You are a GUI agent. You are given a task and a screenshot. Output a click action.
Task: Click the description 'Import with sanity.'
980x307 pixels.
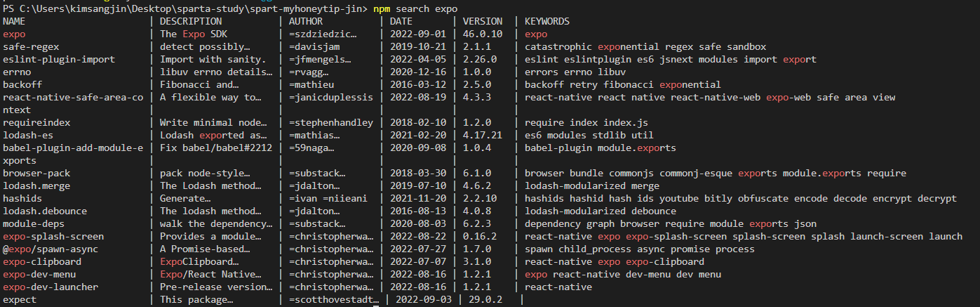(x=213, y=59)
